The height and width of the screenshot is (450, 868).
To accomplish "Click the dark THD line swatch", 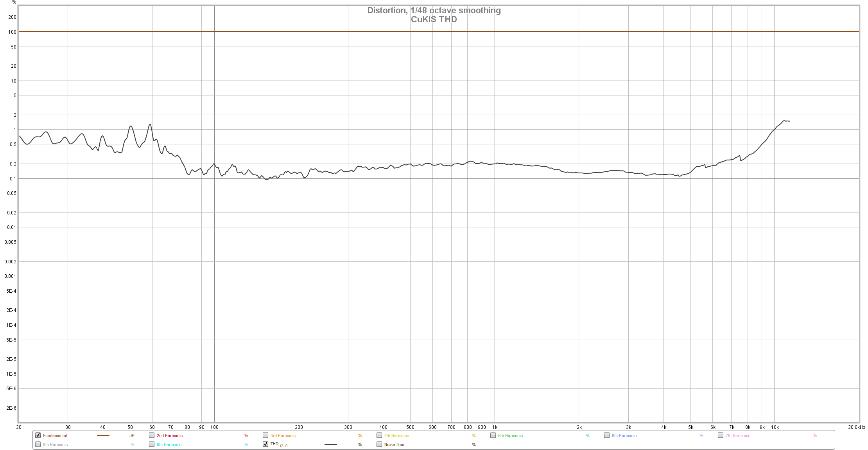I will [331, 445].
